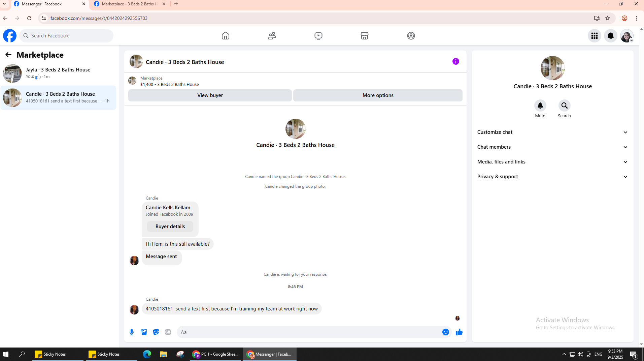Viewport: 644px width, 361px height.
Task: Expand the Privacy & support section
Action: point(553,177)
